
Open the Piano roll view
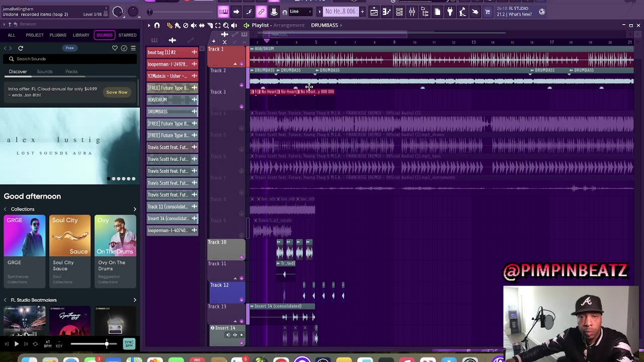point(386,12)
